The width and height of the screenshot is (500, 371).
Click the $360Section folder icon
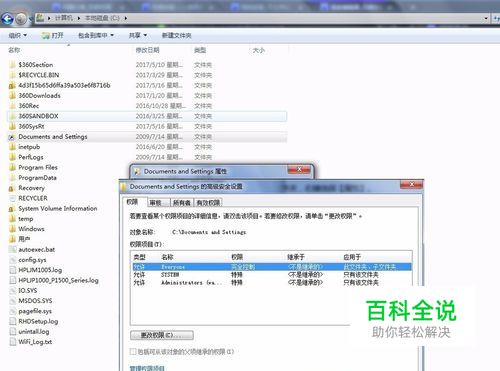point(12,65)
